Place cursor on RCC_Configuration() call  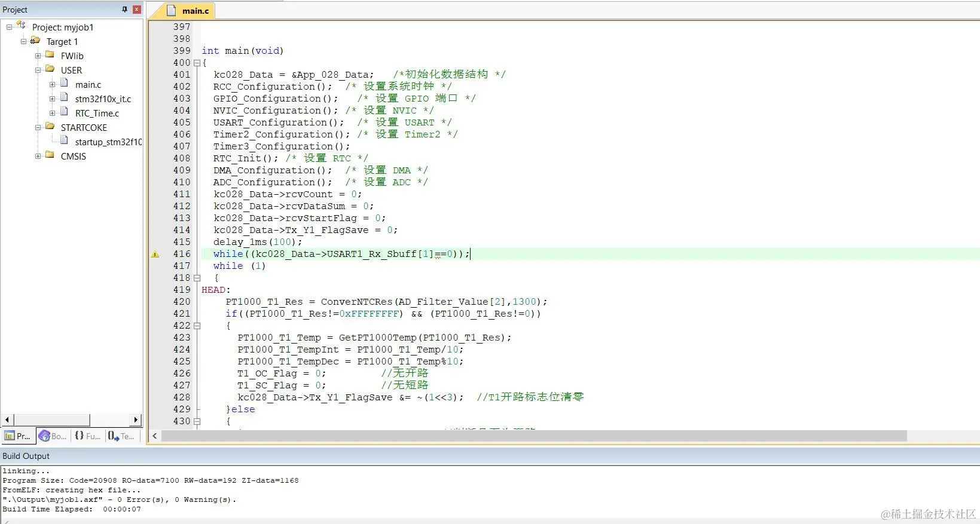point(273,87)
